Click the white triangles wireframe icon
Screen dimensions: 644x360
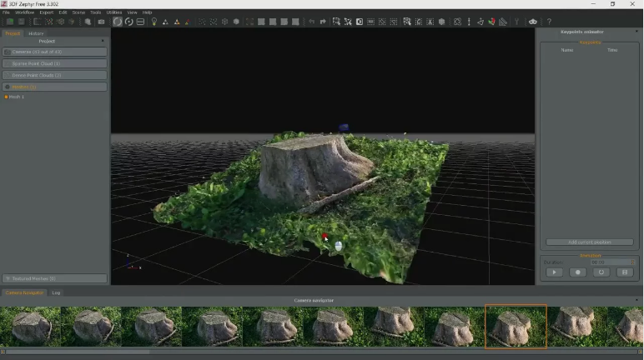(x=165, y=22)
